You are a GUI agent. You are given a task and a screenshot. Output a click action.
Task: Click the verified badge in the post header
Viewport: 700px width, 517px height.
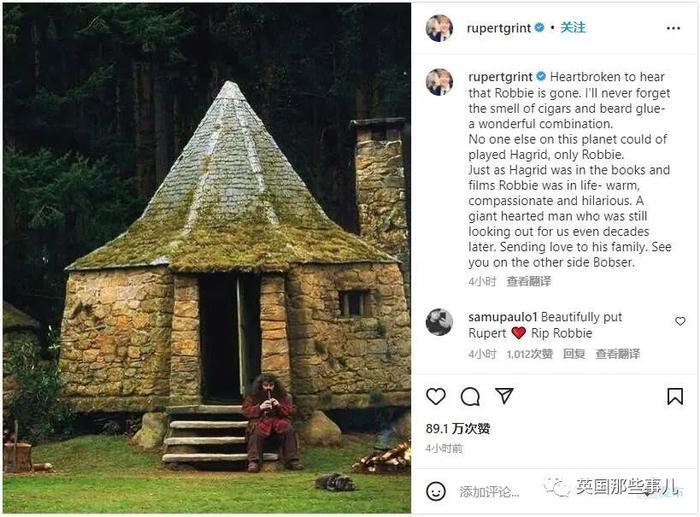pos(539,28)
